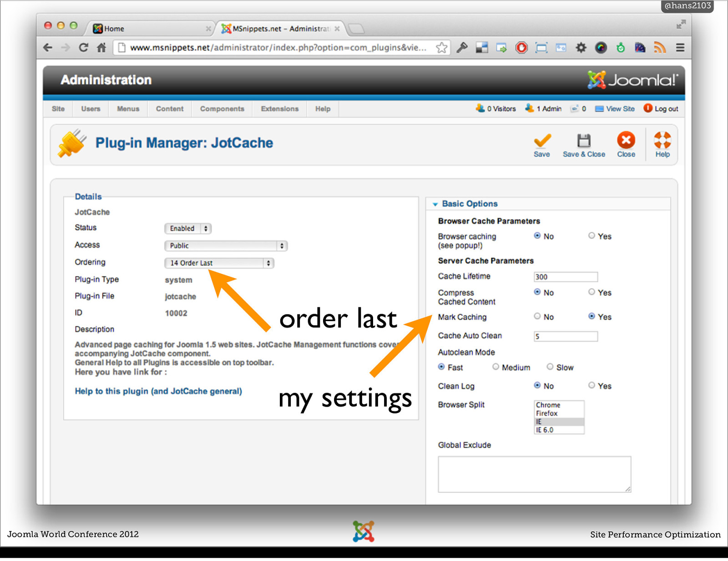Click the green droplet extension icon

click(x=621, y=47)
